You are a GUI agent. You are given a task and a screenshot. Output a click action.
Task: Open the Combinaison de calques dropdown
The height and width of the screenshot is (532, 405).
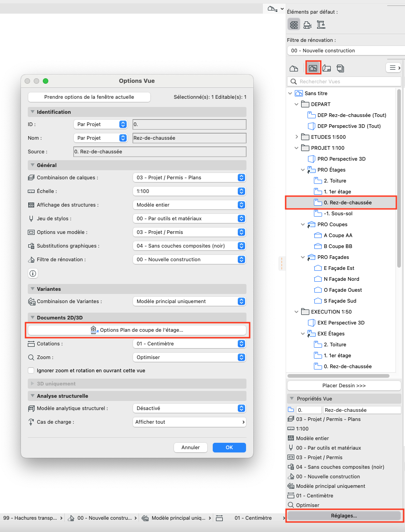tap(189, 177)
